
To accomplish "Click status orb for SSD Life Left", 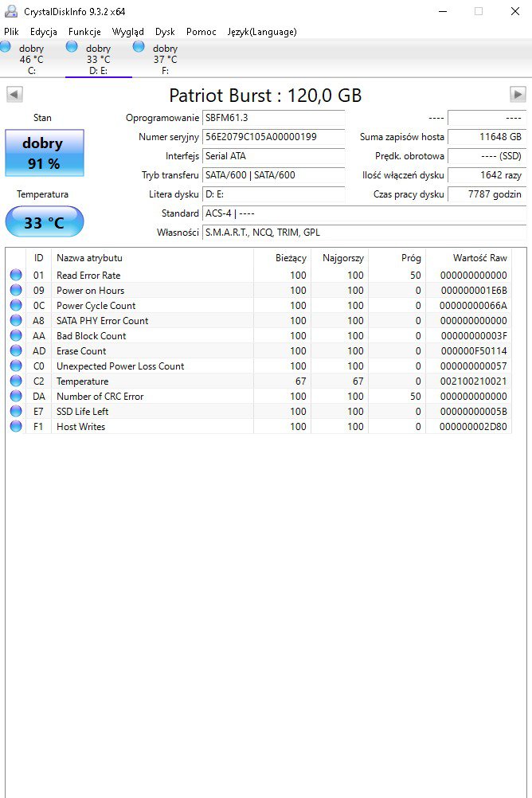I will [x=16, y=411].
